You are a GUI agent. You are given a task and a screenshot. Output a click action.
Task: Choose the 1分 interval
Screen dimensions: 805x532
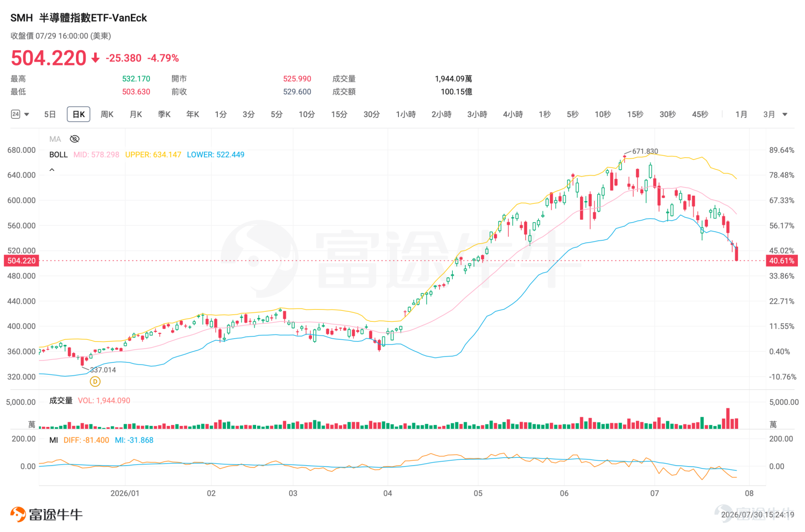click(x=220, y=114)
